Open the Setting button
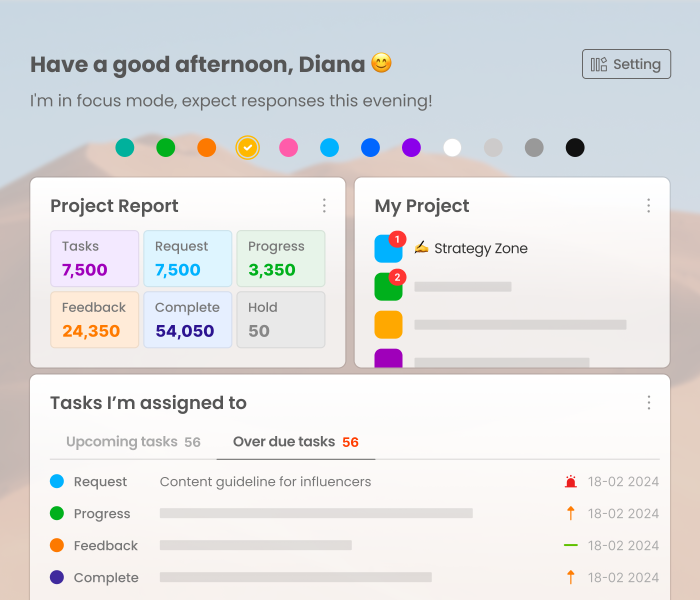 click(626, 64)
